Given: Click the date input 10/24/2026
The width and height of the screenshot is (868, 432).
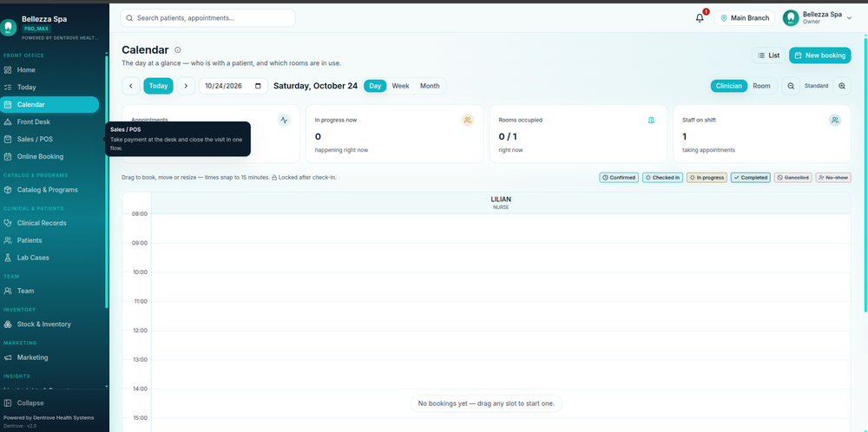Looking at the screenshot, I should [x=233, y=86].
